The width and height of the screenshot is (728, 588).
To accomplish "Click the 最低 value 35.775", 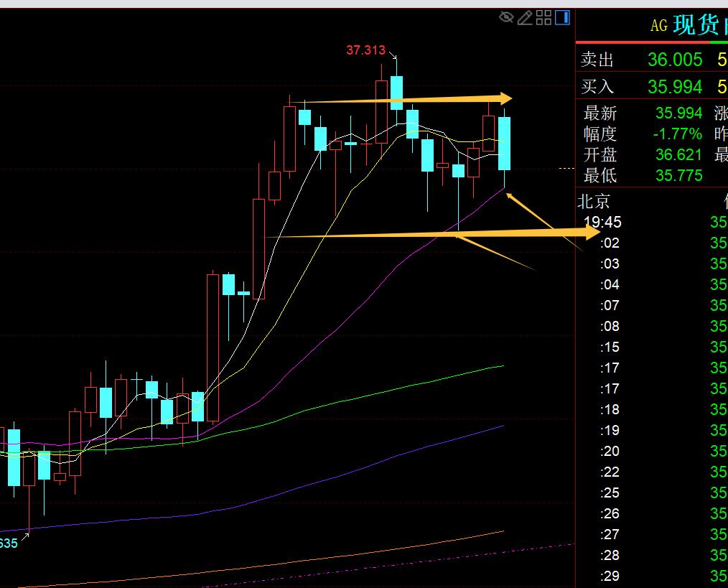I will (678, 175).
